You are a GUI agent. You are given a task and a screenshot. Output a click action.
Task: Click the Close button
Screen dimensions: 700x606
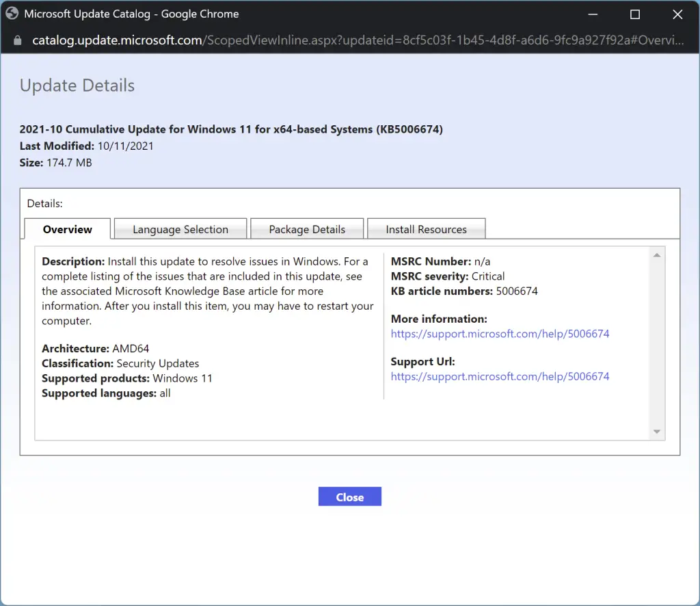tap(349, 497)
